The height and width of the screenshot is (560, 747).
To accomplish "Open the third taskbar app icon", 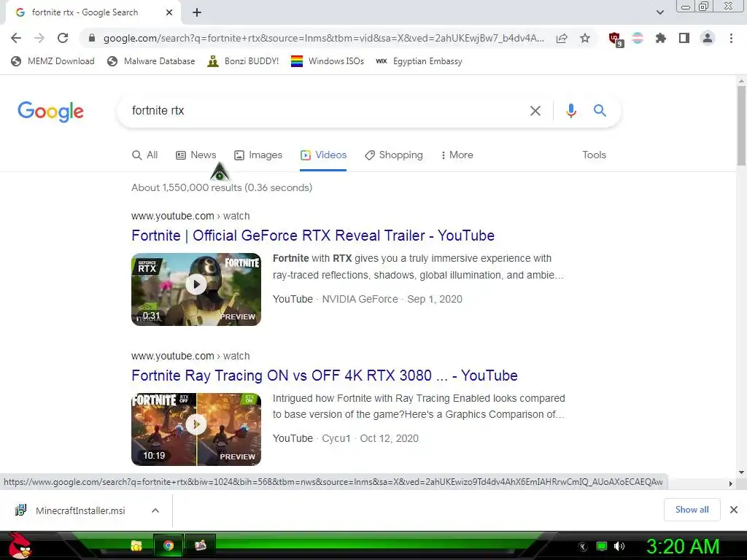I will [x=201, y=545].
